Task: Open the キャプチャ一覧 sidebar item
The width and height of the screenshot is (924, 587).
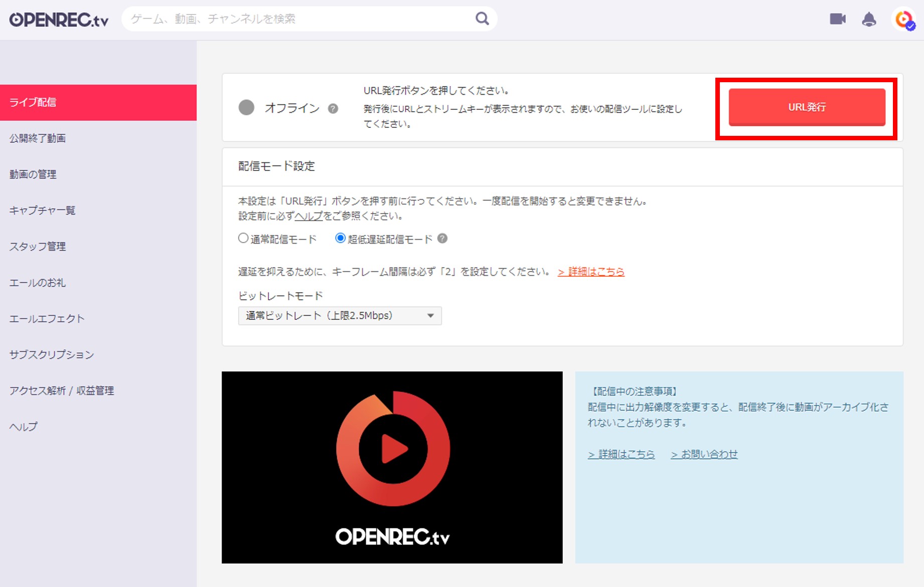Action: coord(42,211)
